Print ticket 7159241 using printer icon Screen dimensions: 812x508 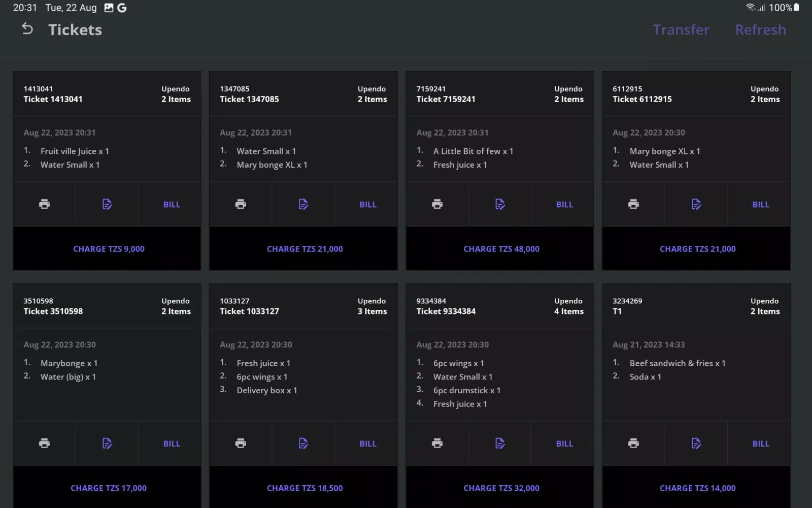coord(437,204)
